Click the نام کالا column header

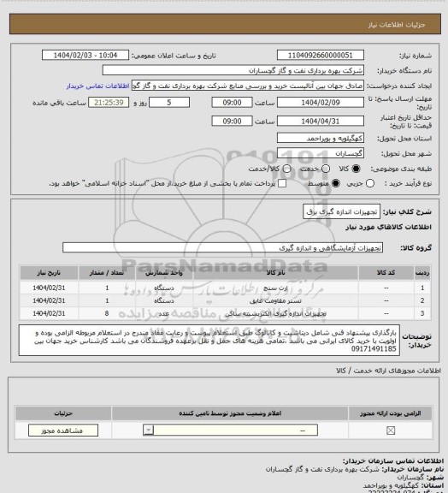coord(275,273)
